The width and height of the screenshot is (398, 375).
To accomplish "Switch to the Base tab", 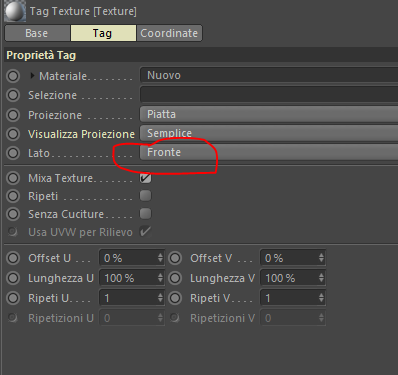I will click(x=37, y=33).
